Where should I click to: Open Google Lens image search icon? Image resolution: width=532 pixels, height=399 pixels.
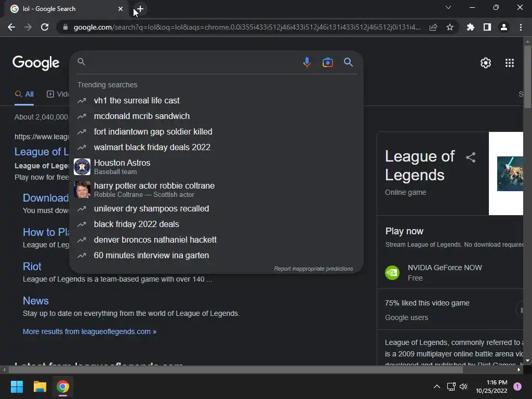pyautogui.click(x=327, y=62)
